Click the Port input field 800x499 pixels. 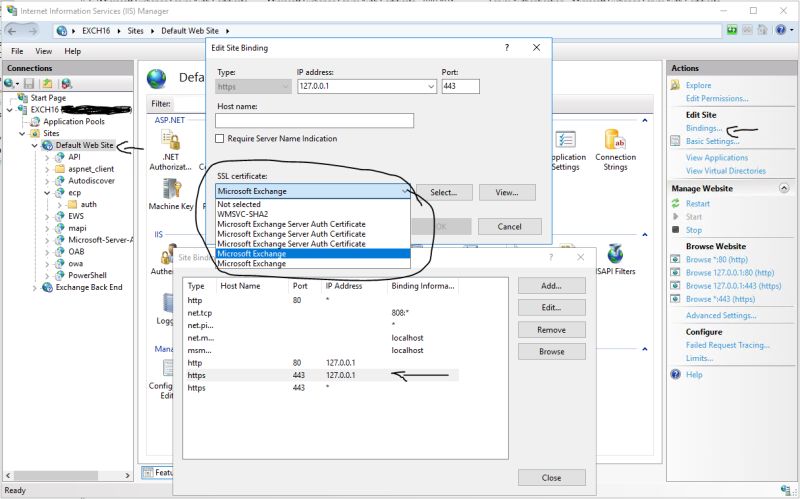(460, 86)
